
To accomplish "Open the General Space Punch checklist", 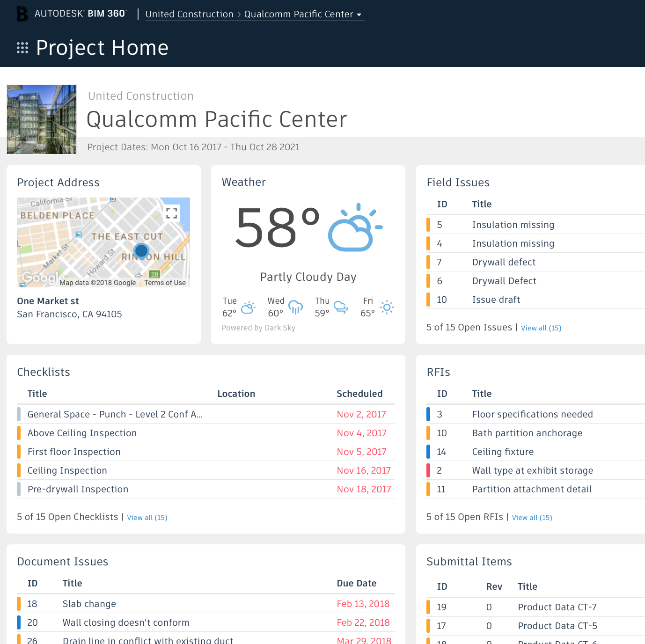I will (206, 414).
